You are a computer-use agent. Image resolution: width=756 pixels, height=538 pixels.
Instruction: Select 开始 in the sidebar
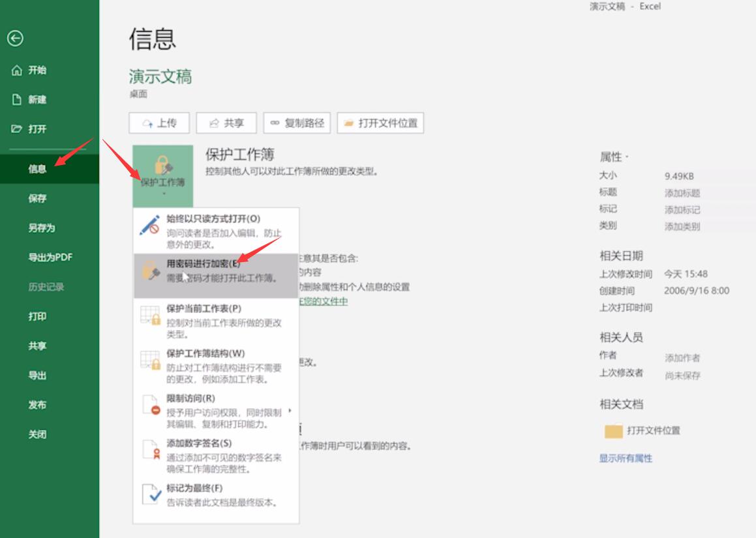[x=37, y=70]
